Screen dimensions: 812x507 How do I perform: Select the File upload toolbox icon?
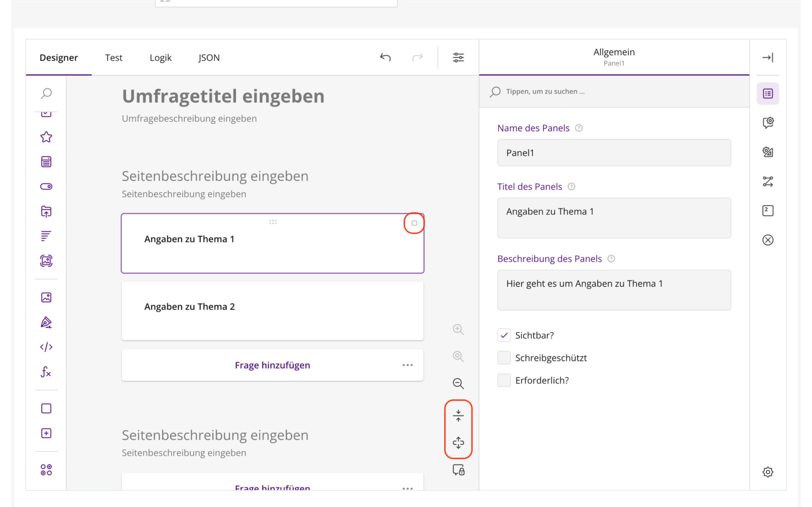click(x=46, y=211)
